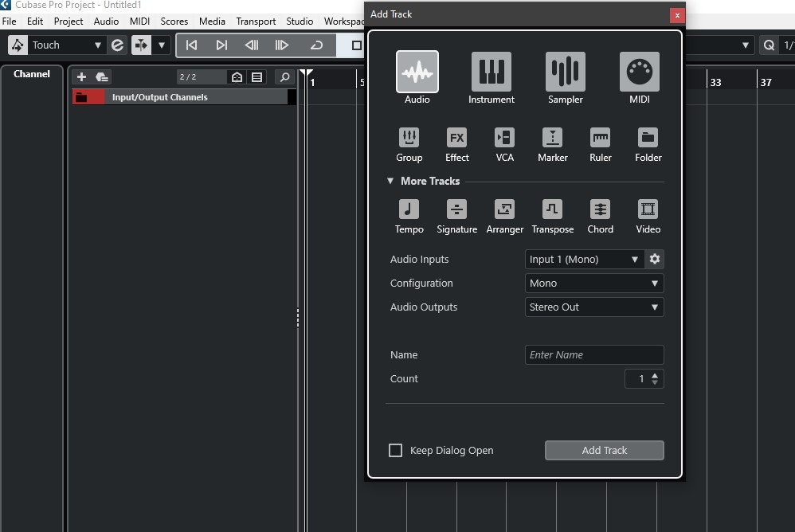Select the Input/Output Channels folder

pyautogui.click(x=184, y=97)
